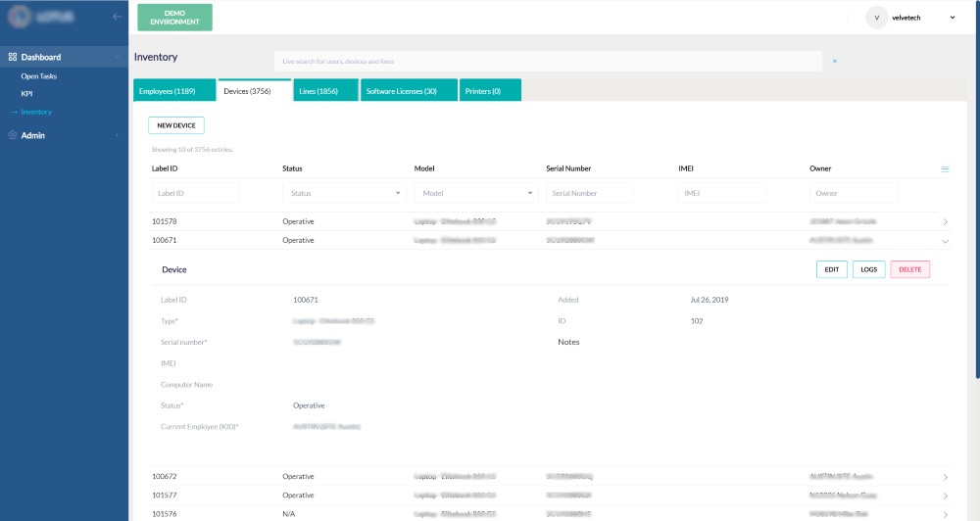The width and height of the screenshot is (980, 521).
Task: Click the Label ID filter field
Action: click(196, 193)
